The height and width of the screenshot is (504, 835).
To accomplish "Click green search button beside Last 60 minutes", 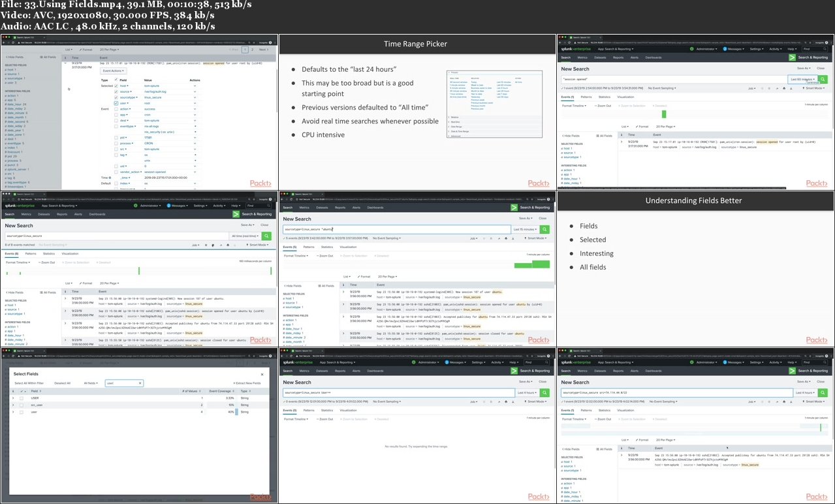I will point(823,79).
